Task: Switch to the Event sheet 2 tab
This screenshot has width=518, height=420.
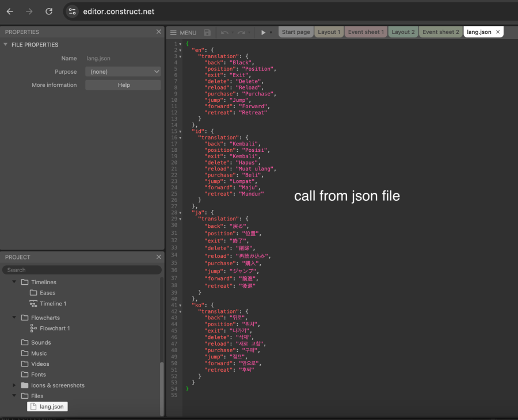Action: [x=441, y=32]
